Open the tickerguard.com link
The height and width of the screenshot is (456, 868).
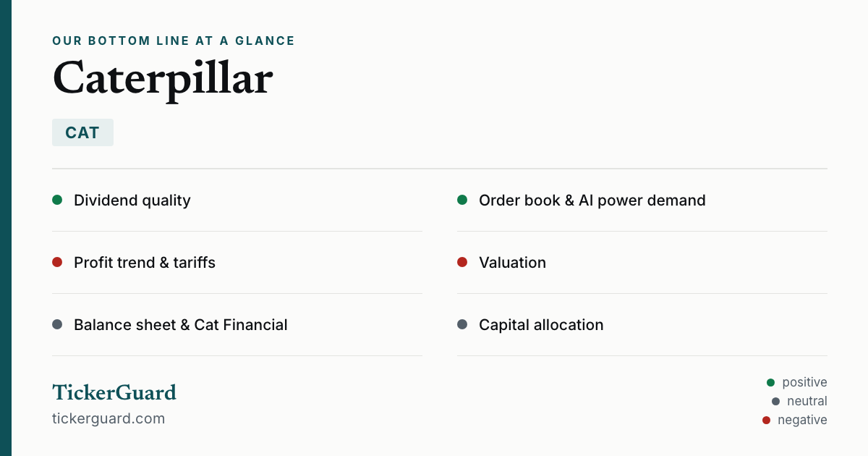(109, 418)
